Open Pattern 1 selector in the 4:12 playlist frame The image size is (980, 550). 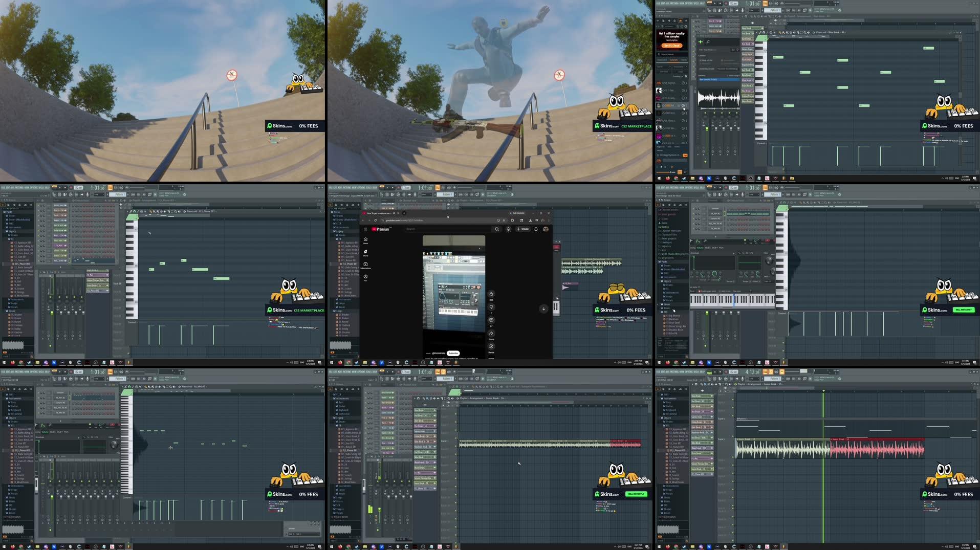[x=774, y=379]
